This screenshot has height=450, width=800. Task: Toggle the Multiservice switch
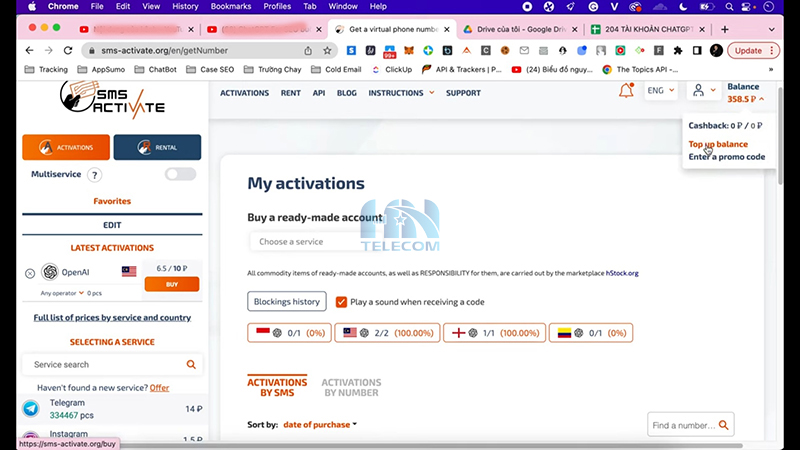coord(180,174)
